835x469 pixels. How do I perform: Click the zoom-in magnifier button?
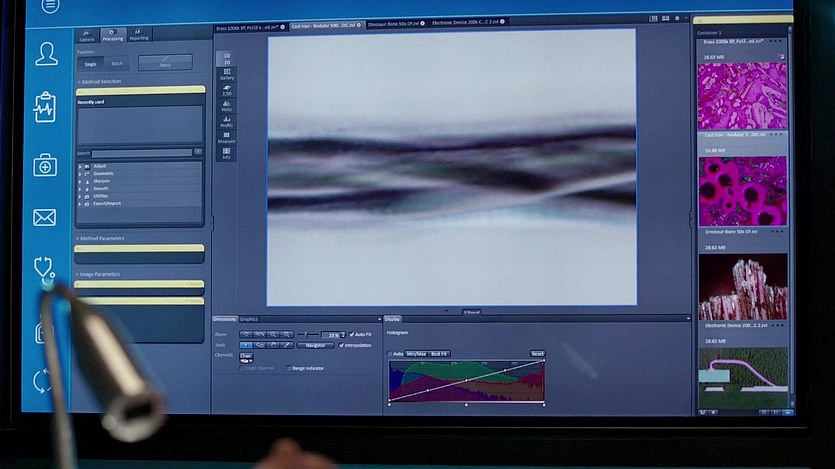pyautogui.click(x=286, y=334)
